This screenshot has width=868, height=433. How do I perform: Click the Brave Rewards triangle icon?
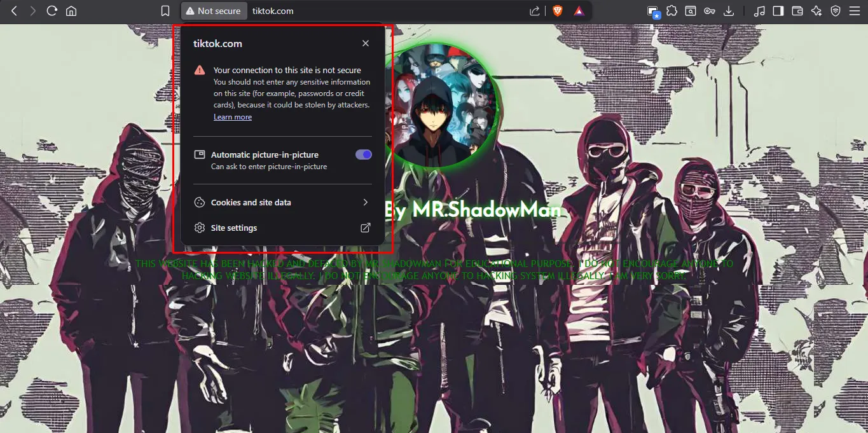pyautogui.click(x=579, y=11)
